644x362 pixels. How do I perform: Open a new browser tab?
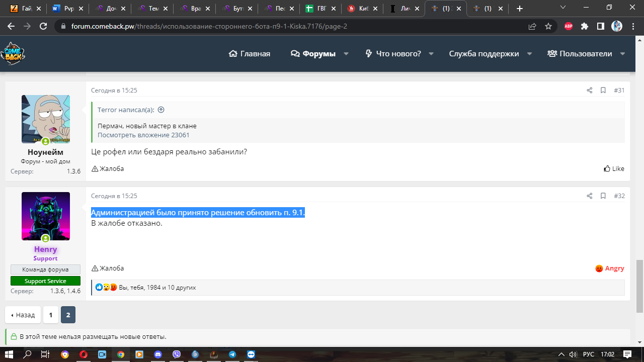pos(520,9)
